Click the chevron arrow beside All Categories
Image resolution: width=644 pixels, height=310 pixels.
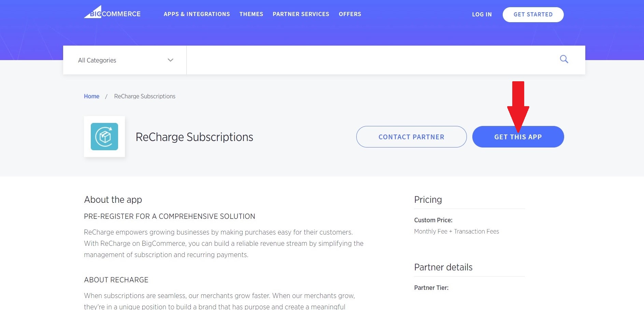[x=171, y=60]
